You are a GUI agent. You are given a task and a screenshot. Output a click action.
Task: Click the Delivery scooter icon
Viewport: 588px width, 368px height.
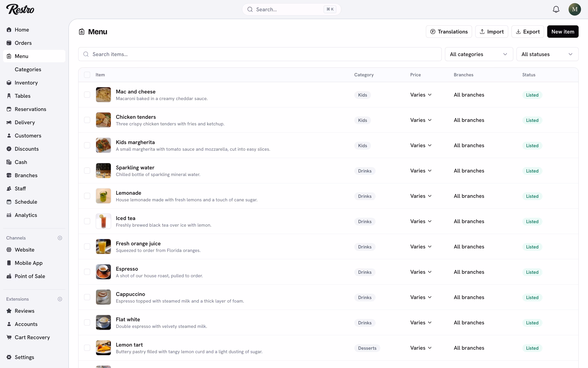pos(9,122)
